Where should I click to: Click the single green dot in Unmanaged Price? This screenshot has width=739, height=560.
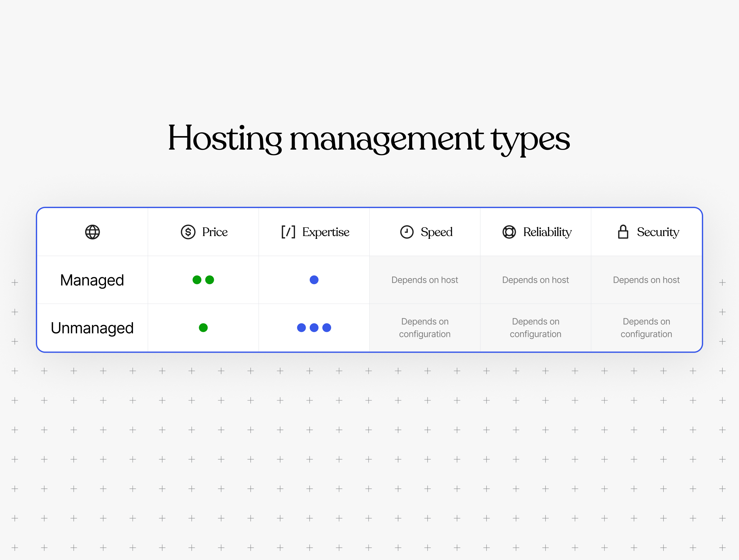[x=203, y=327]
